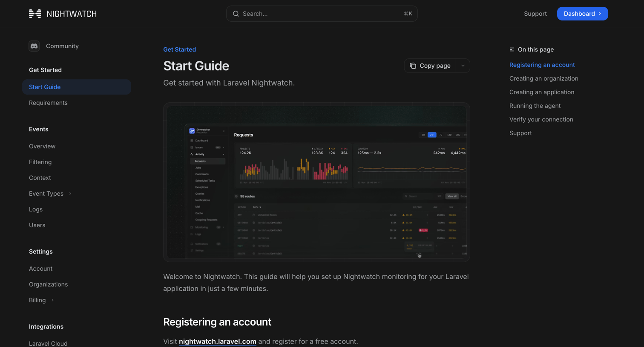Open Laravel Cloud integration page
Viewport: 644px width, 347px height.
(48, 344)
